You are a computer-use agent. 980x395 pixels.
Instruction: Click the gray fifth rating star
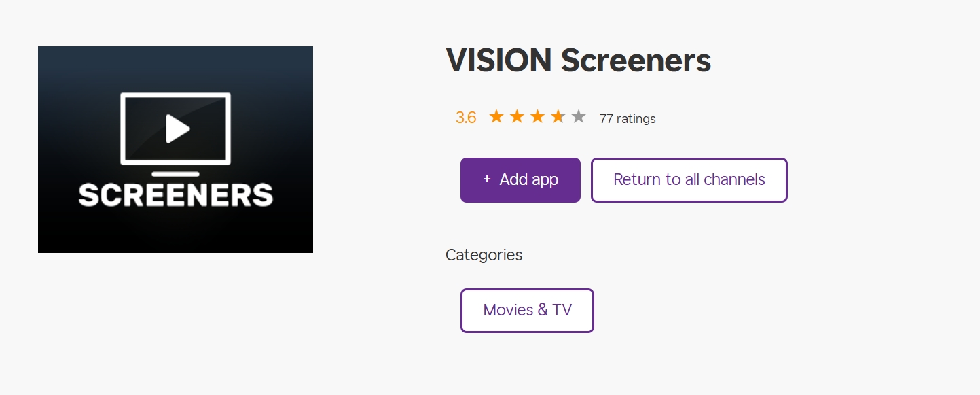tap(579, 117)
